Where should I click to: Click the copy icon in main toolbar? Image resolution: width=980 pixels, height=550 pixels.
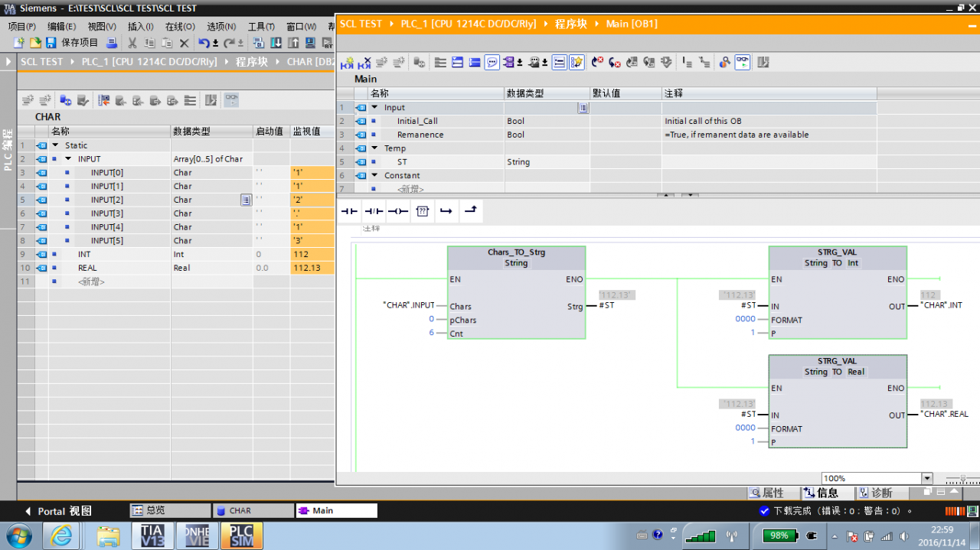pos(149,43)
